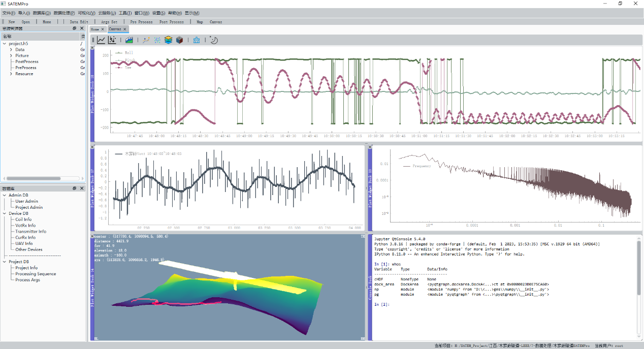Select Transmitter Info in database tree

click(x=30, y=232)
